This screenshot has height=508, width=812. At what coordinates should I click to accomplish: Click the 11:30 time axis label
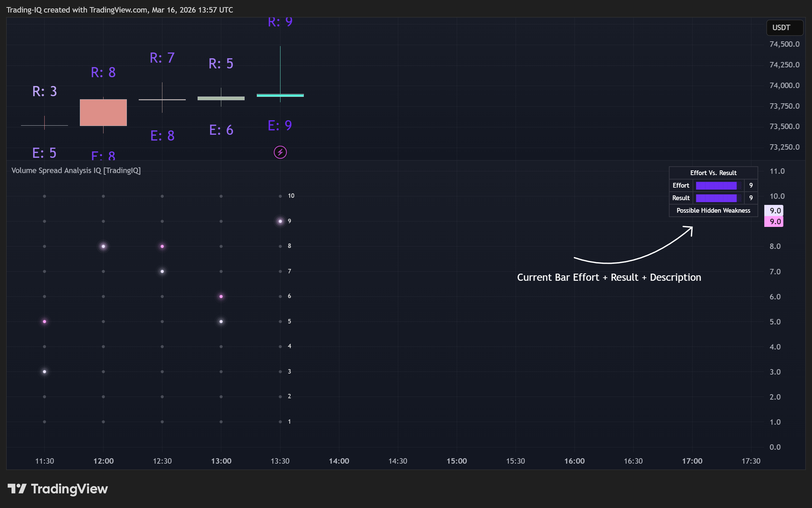44,461
